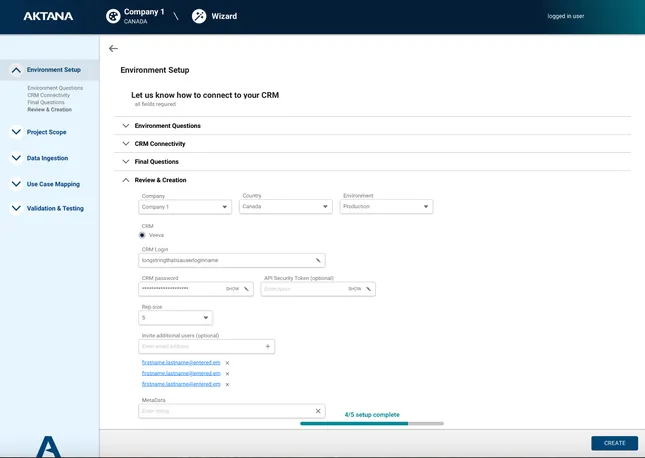Open CRM Connectivity sidebar sub-item
The width and height of the screenshot is (645, 458).
tap(49, 95)
